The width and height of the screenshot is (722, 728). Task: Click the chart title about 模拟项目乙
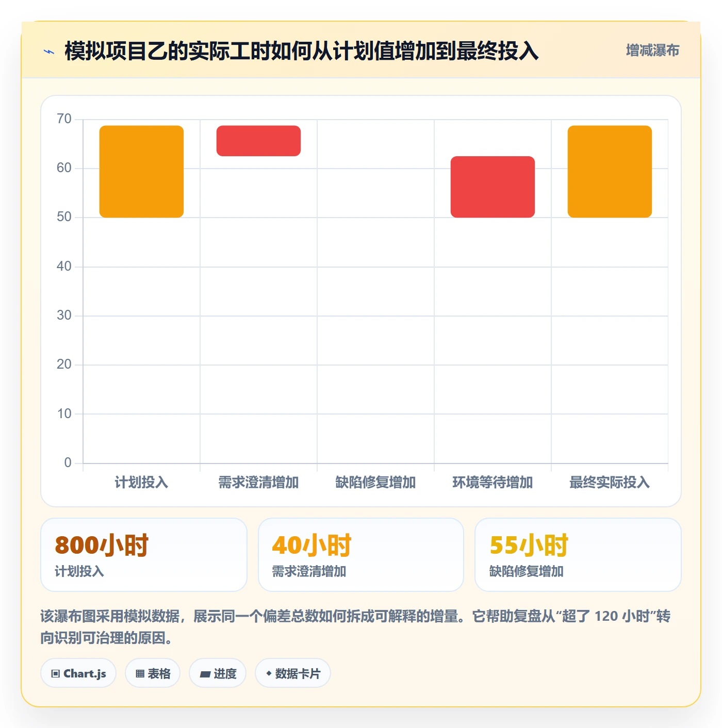click(x=302, y=51)
